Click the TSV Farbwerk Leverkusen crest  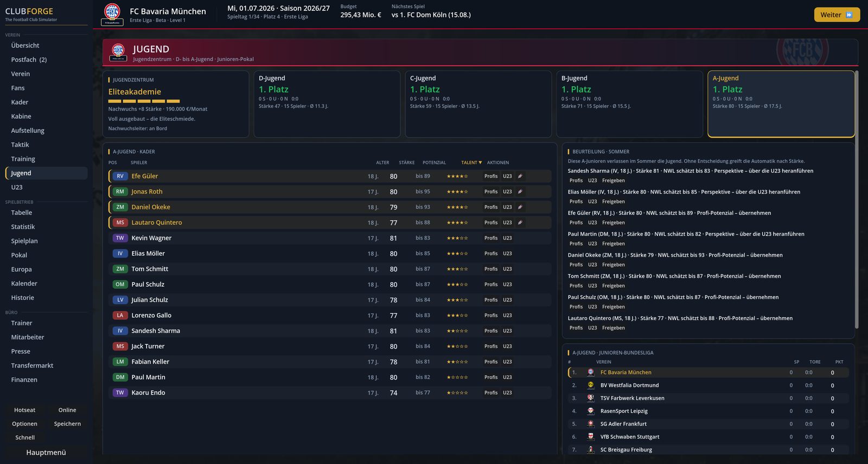591,398
